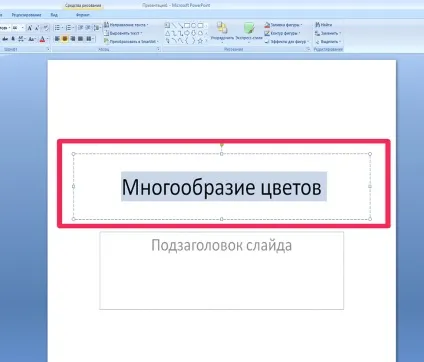Pick the triangle shape
The image size is (424, 362).
coord(167,33)
